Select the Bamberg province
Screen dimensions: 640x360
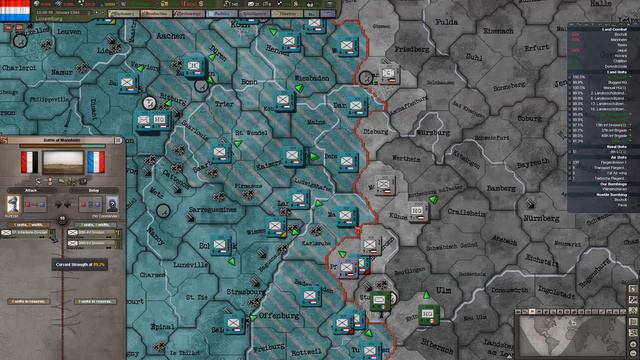501,188
